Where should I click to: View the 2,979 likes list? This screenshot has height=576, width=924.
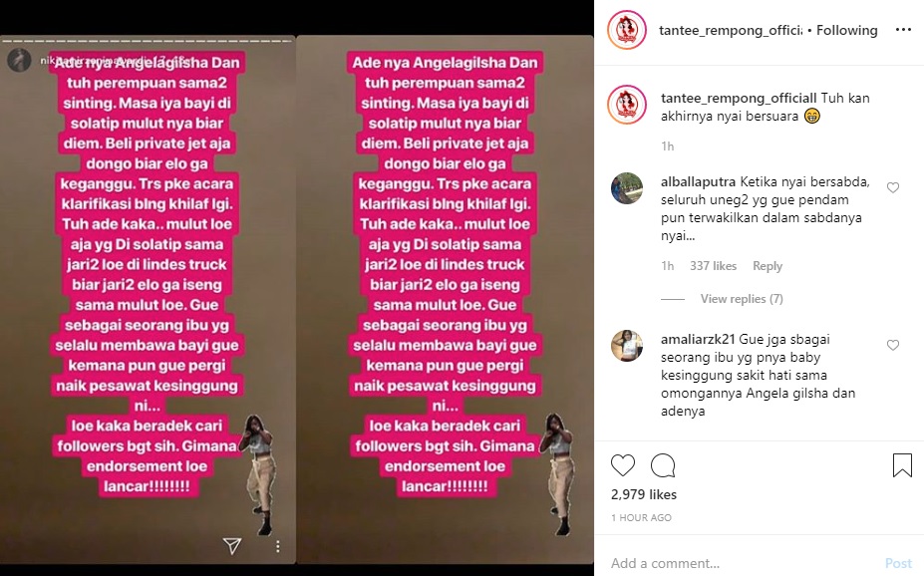(644, 494)
